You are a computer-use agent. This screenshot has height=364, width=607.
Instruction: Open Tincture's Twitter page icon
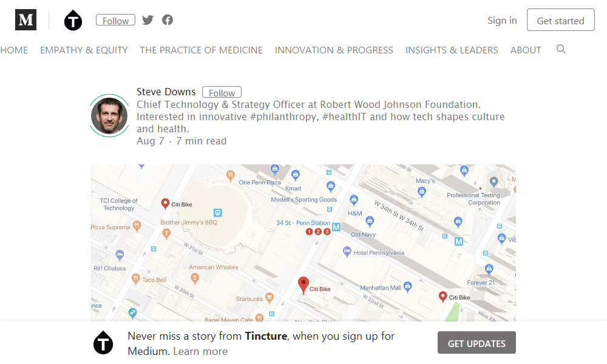click(x=148, y=20)
